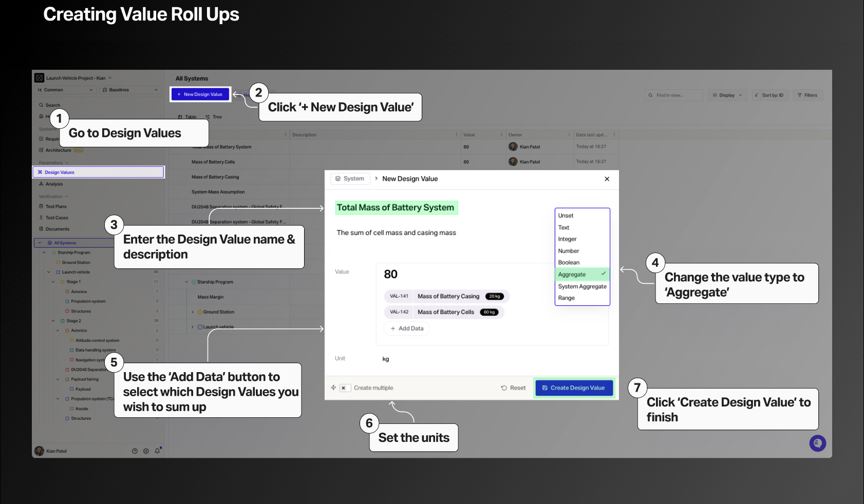Click the VAL-142 Mass of Battery Cells chip
Viewport: 864px width, 504px height.
click(444, 312)
